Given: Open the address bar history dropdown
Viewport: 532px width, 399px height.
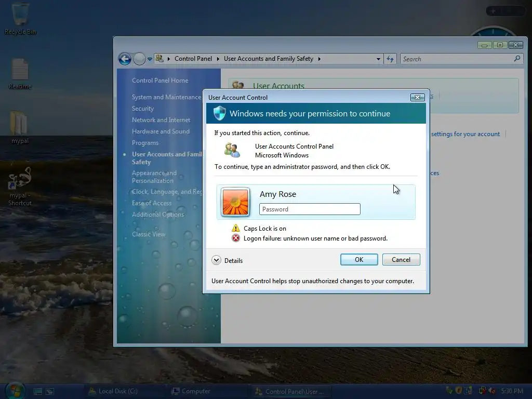Looking at the screenshot, I should tap(378, 59).
